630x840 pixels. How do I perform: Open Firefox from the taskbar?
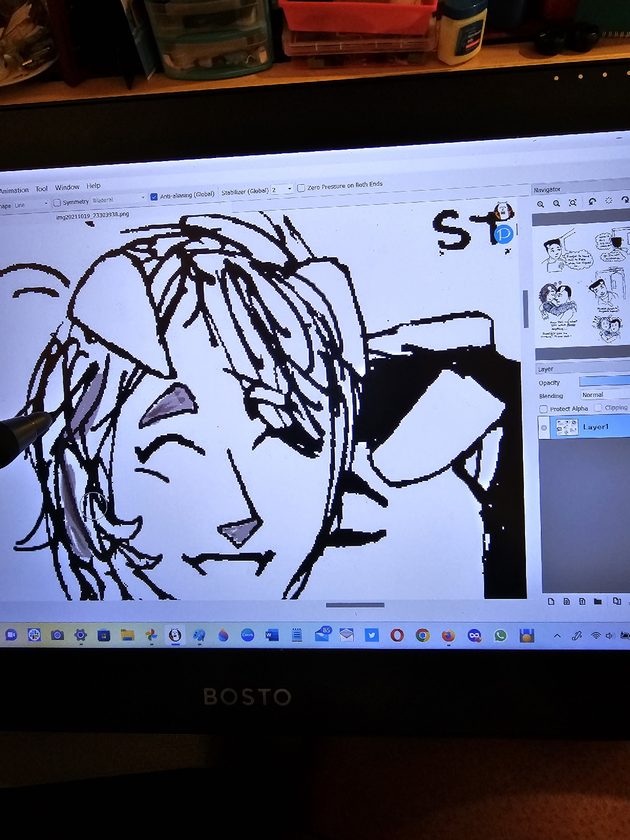[x=448, y=635]
